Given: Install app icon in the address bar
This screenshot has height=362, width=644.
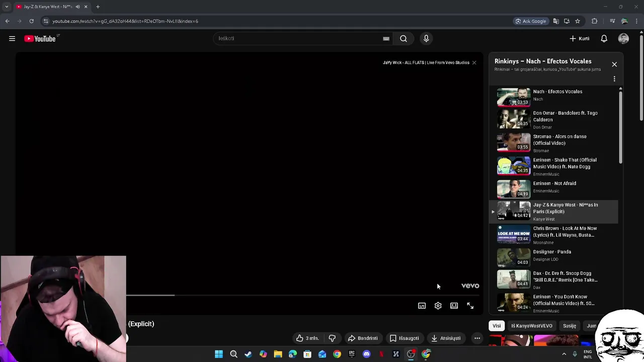Looking at the screenshot, I should pyautogui.click(x=567, y=21).
